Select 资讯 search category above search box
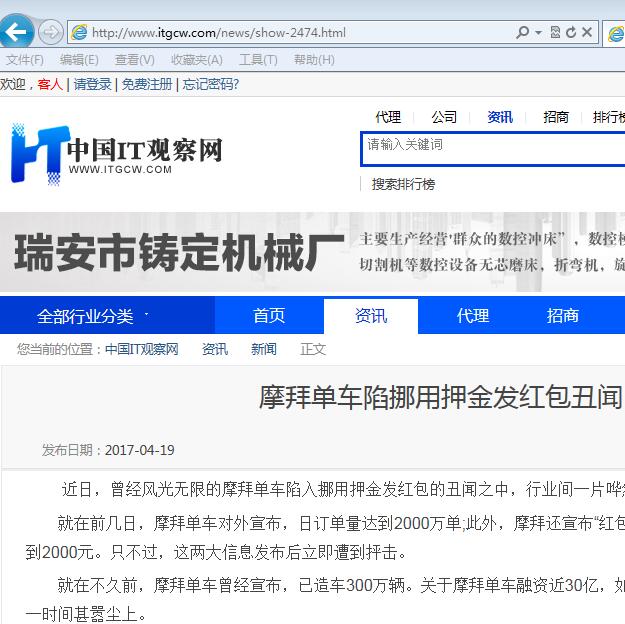Image resolution: width=625 pixels, height=624 pixels. tap(500, 117)
